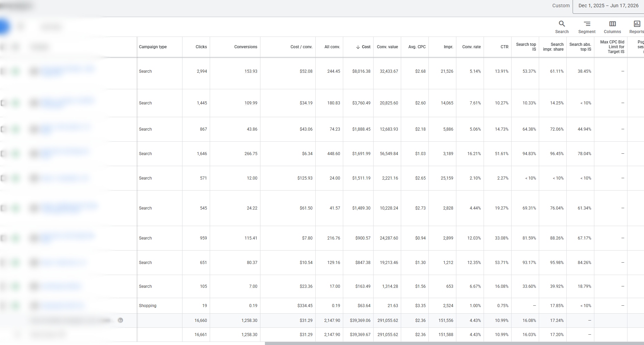Sort by Conv. rate column header
This screenshot has width=644, height=345.
(x=471, y=47)
